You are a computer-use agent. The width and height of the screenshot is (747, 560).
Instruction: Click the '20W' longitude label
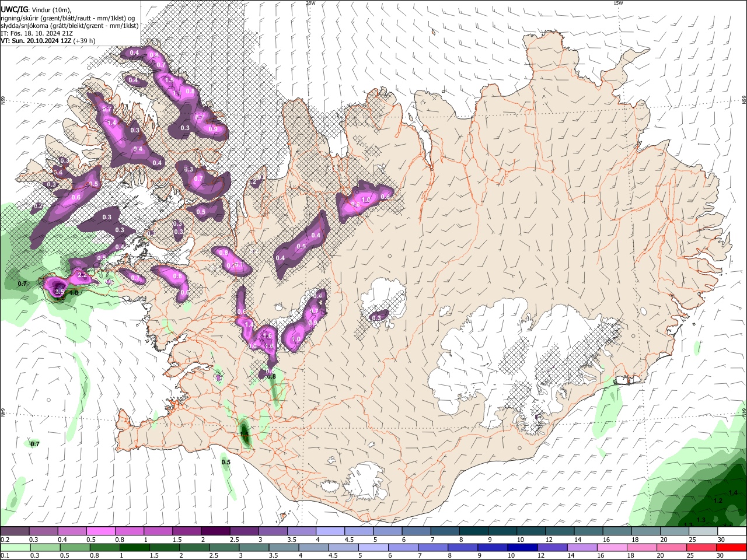[310, 3]
